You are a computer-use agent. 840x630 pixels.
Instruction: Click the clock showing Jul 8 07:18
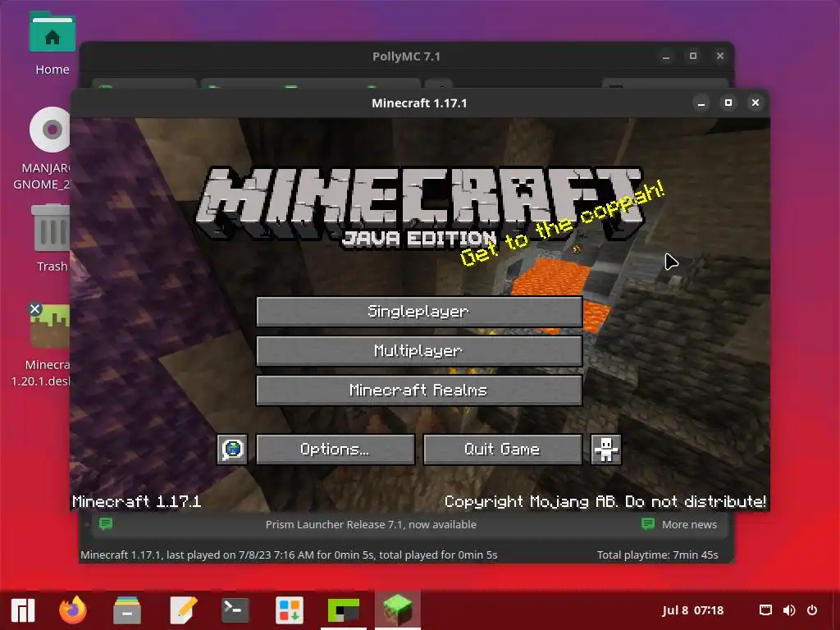[x=692, y=610]
